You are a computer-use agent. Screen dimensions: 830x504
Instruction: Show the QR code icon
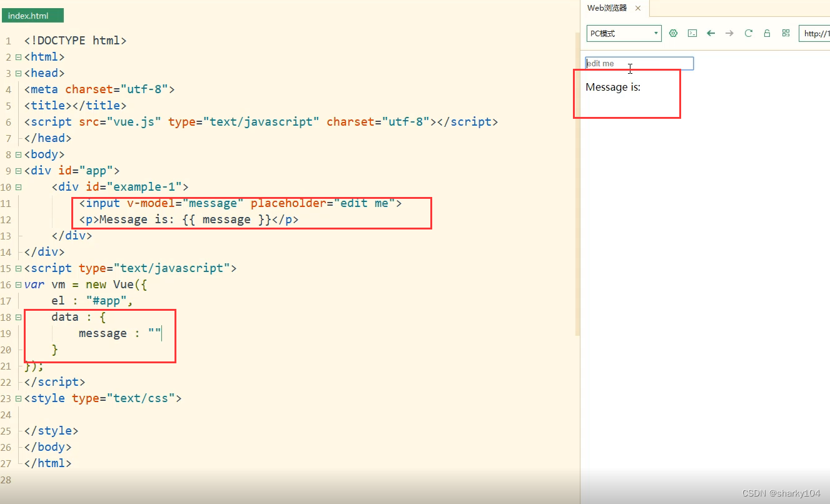click(x=786, y=33)
